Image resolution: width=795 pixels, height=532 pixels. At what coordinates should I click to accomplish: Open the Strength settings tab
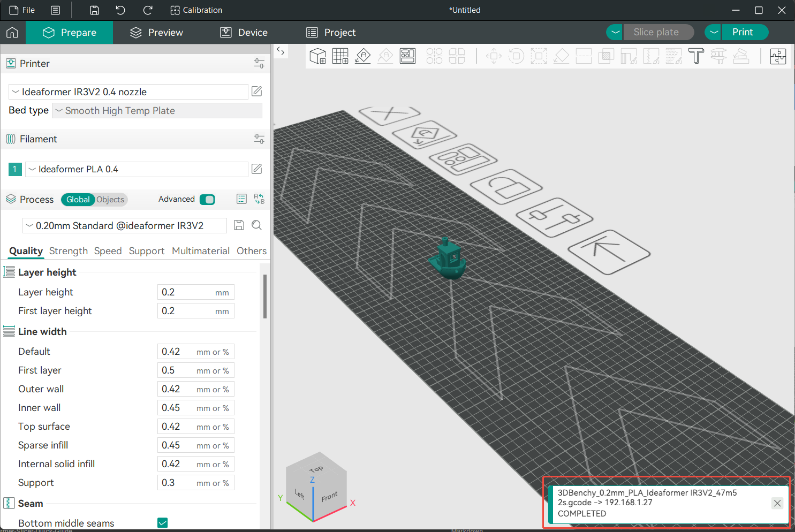(69, 251)
